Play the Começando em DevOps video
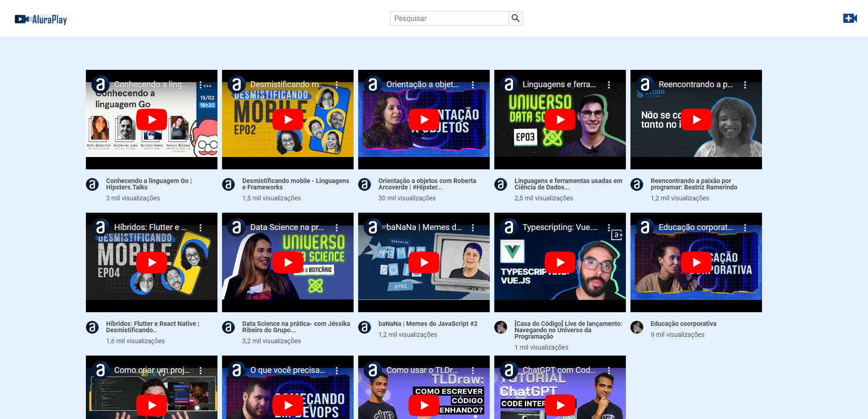The width and height of the screenshot is (868, 419). (x=288, y=405)
